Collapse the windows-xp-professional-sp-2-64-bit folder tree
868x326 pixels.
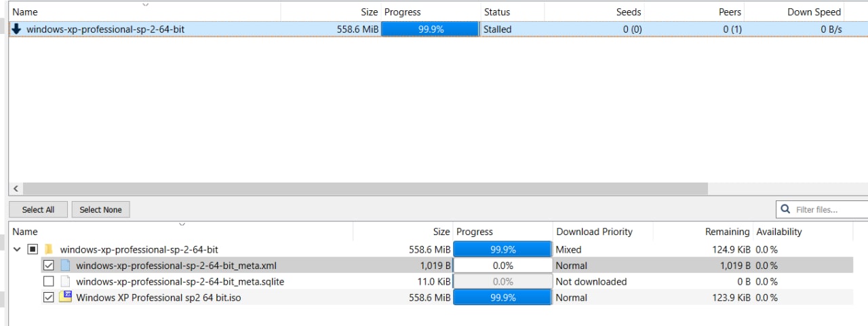tap(18, 249)
